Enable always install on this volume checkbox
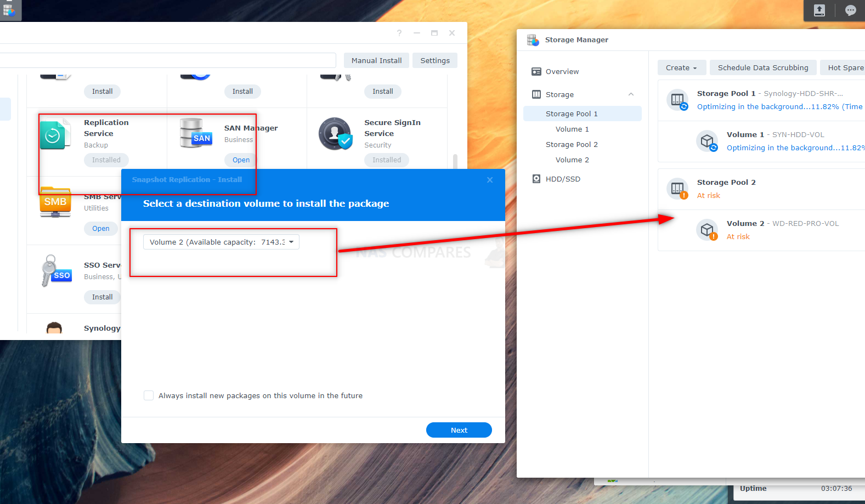This screenshot has width=865, height=504. pos(149,395)
